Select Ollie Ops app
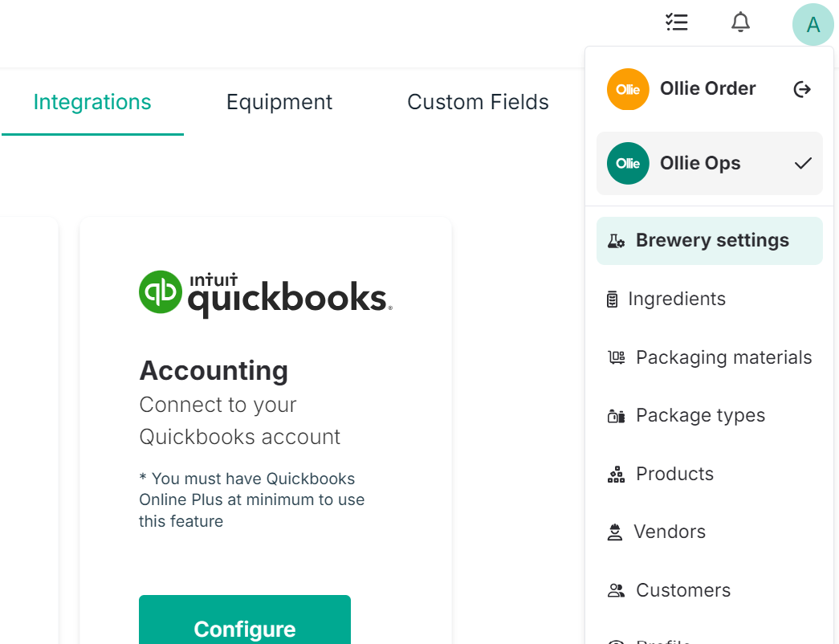This screenshot has height=644, width=839. [x=710, y=163]
